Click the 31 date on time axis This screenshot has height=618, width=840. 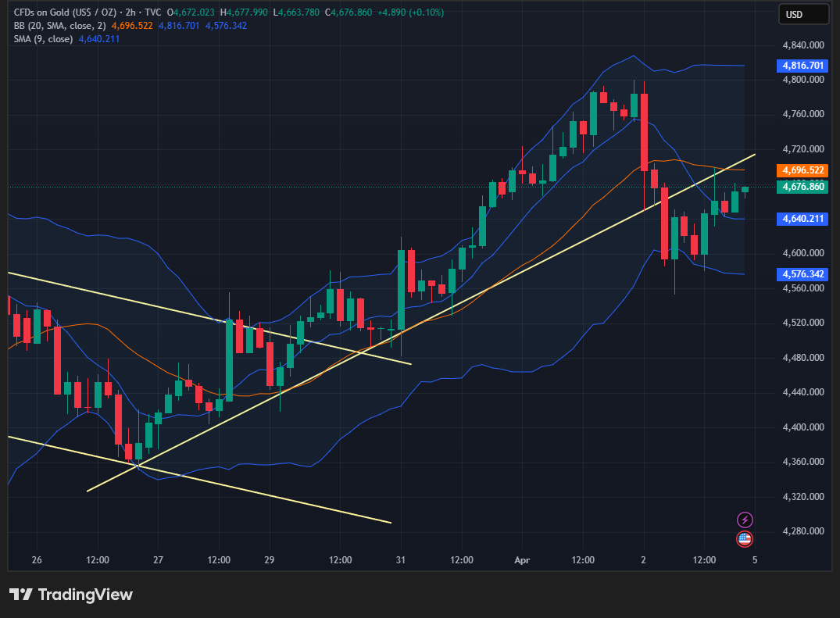click(401, 560)
